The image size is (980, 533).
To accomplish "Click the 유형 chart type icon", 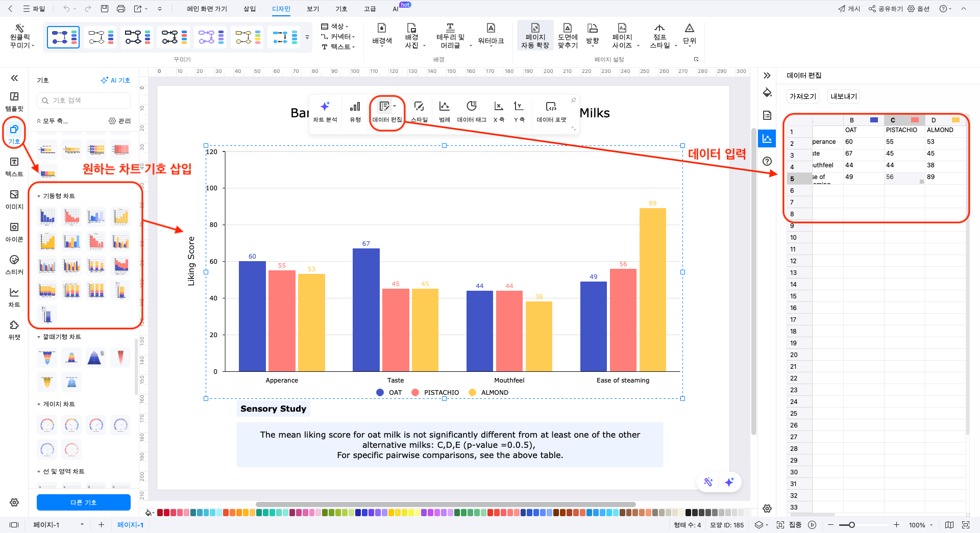I will 355,111.
